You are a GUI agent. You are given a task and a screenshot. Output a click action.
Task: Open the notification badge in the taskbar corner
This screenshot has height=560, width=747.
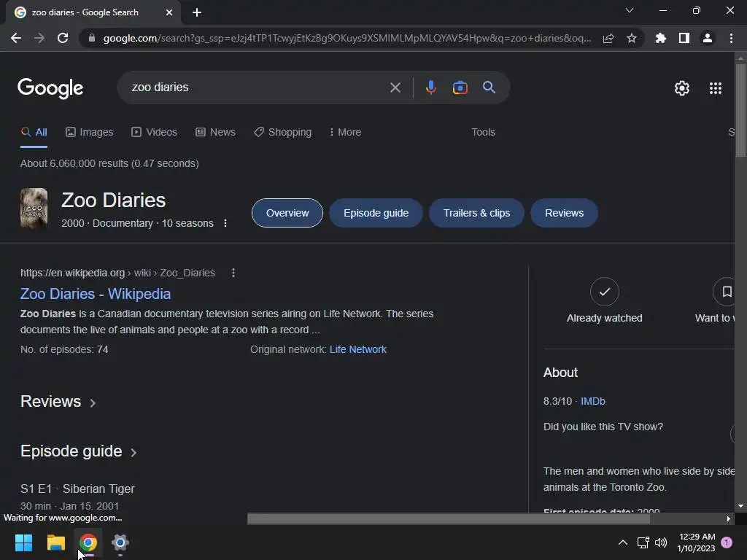(727, 542)
